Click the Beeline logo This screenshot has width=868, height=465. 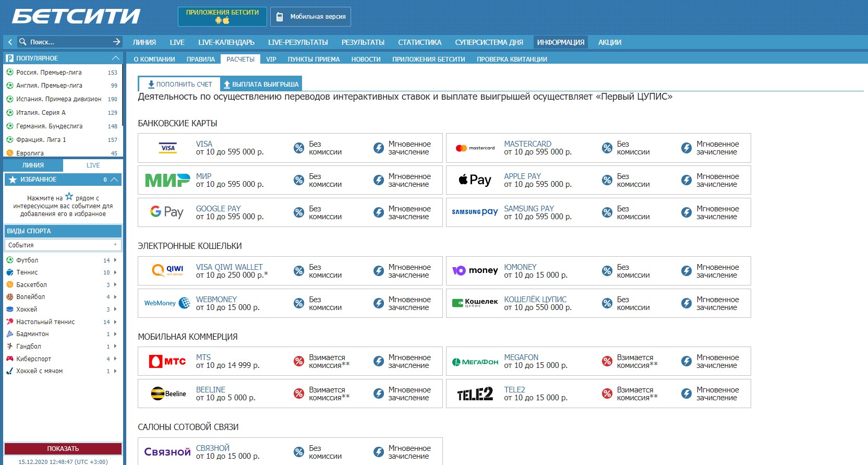click(x=168, y=394)
